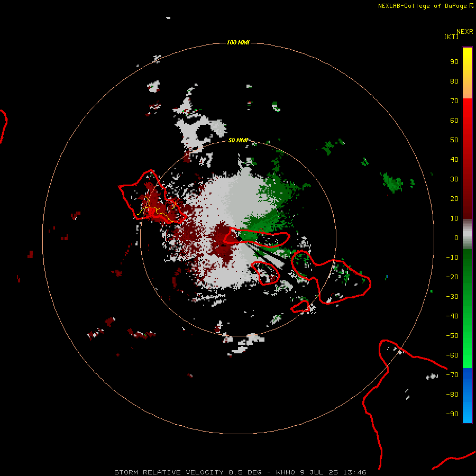This screenshot has height=476, width=476.
Task: Click the 100 NMI range ring label
Action: pos(238,42)
